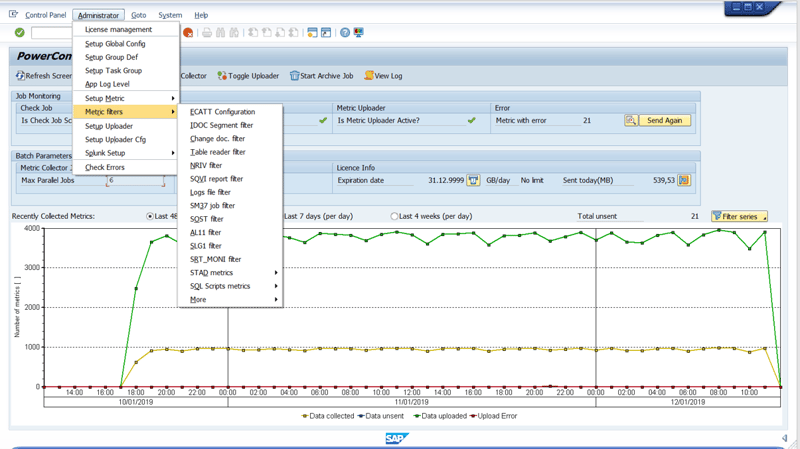Click the Next Page navigation icon
The width and height of the screenshot is (800, 449).
point(280,33)
